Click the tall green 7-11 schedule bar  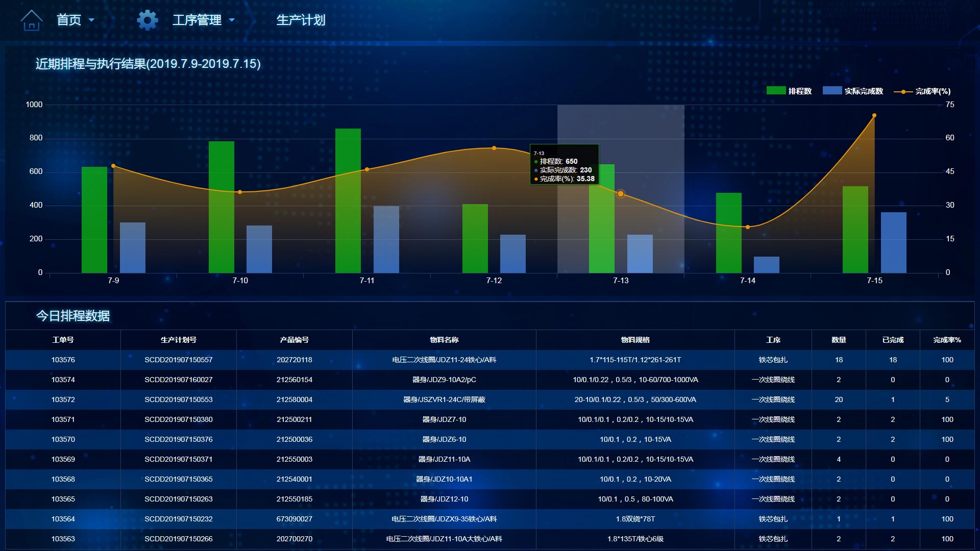pyautogui.click(x=348, y=201)
